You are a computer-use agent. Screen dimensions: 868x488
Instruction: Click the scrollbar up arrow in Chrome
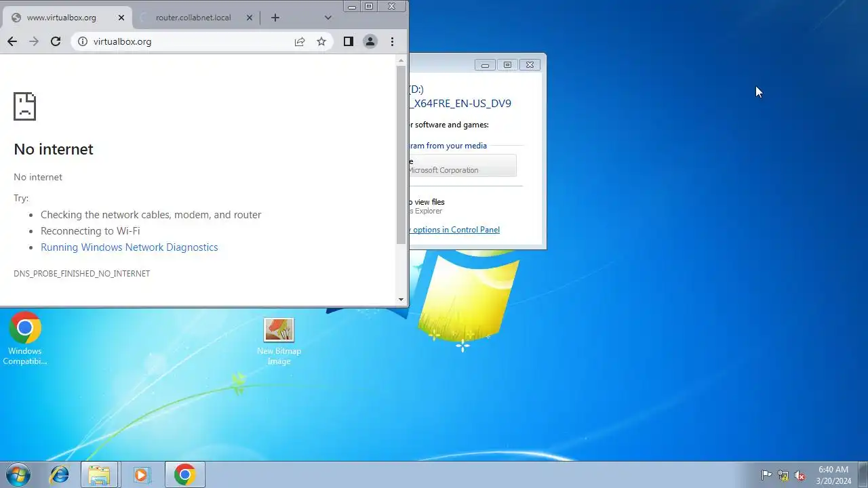click(x=401, y=60)
